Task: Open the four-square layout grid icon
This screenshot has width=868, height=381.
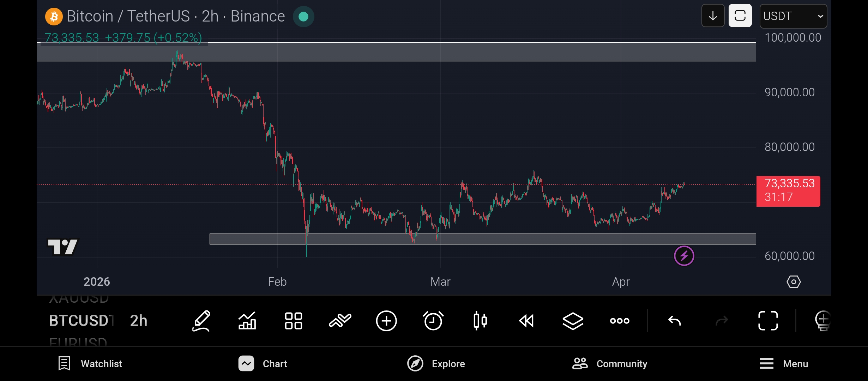Action: (x=293, y=321)
